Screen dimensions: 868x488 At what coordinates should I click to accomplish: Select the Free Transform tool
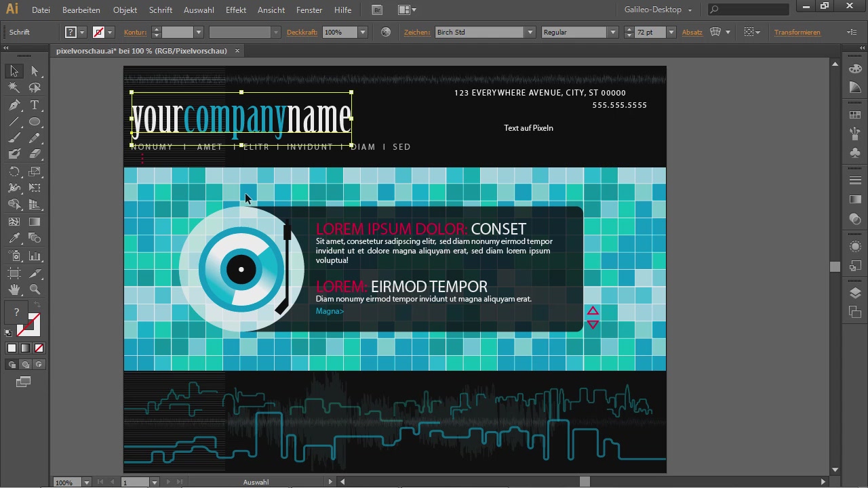[x=35, y=188]
